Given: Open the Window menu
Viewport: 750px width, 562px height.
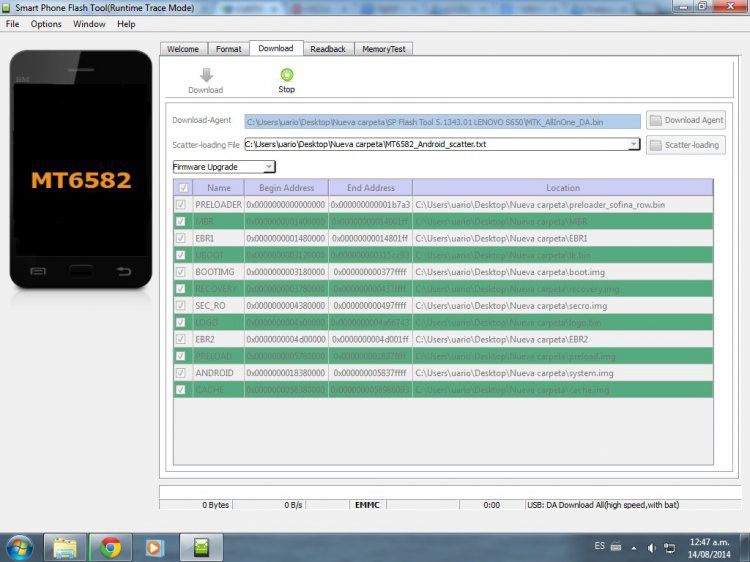Looking at the screenshot, I should coord(89,24).
